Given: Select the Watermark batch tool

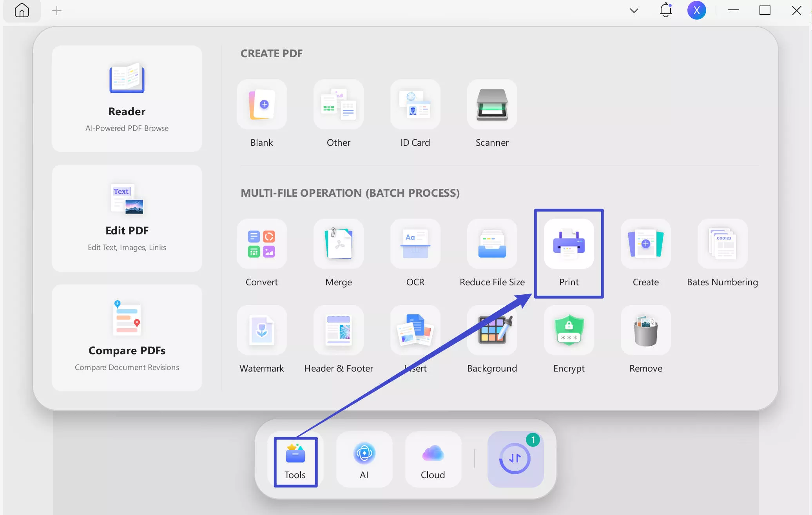Looking at the screenshot, I should 262,330.
